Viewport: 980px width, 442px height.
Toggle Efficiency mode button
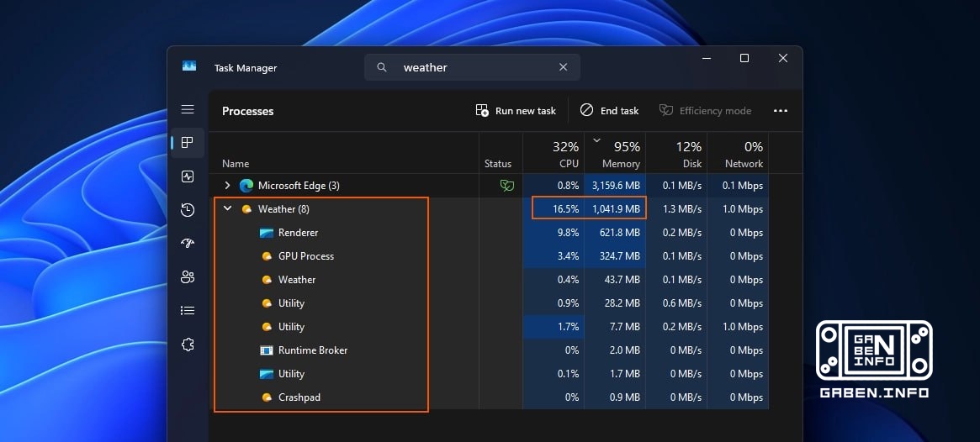pos(705,111)
